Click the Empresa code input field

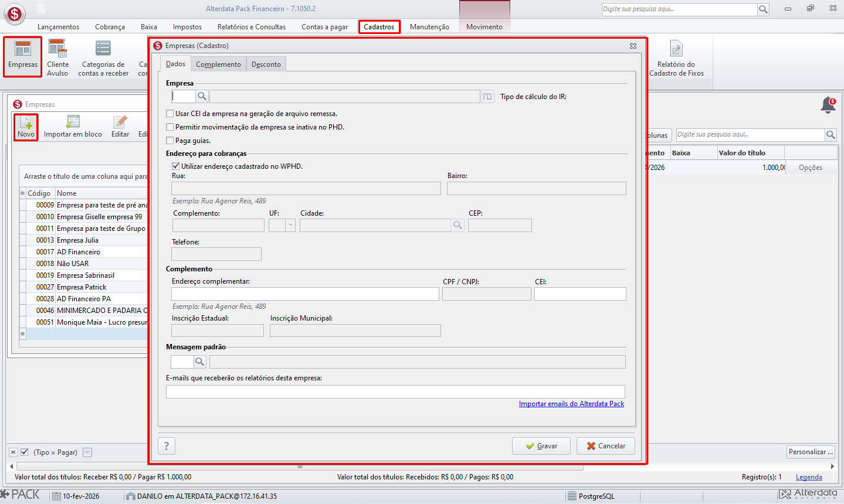[x=184, y=96]
